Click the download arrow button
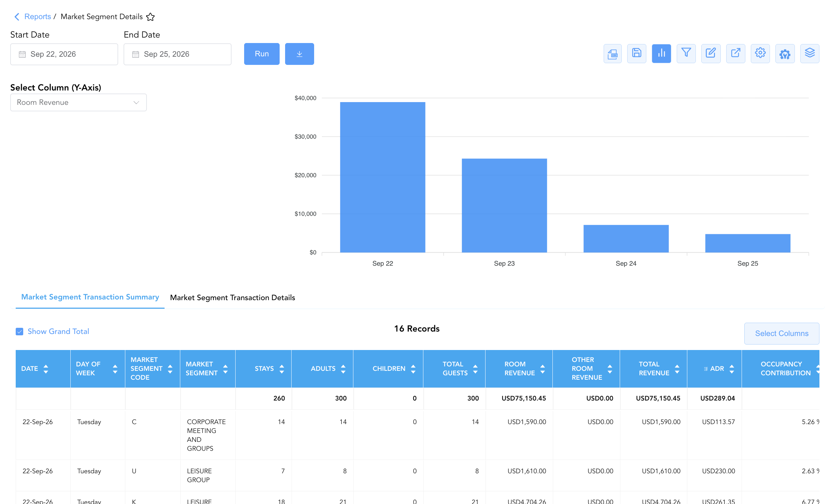Image resolution: width=829 pixels, height=504 pixels. pyautogui.click(x=299, y=54)
